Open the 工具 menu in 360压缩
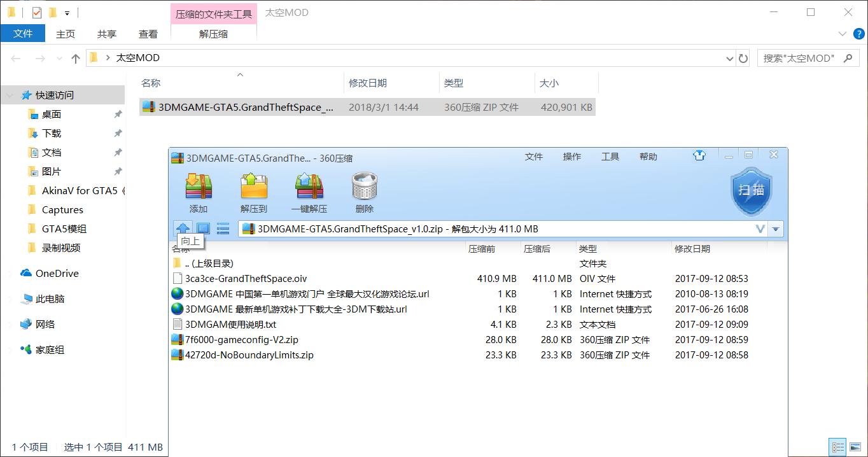Image resolution: width=868 pixels, height=457 pixels. [x=610, y=156]
